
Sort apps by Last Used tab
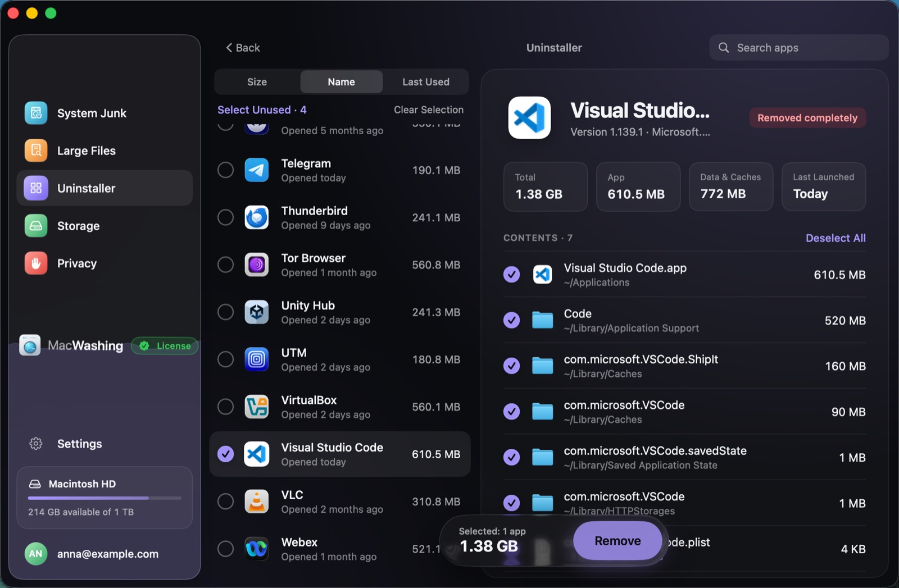pos(426,82)
